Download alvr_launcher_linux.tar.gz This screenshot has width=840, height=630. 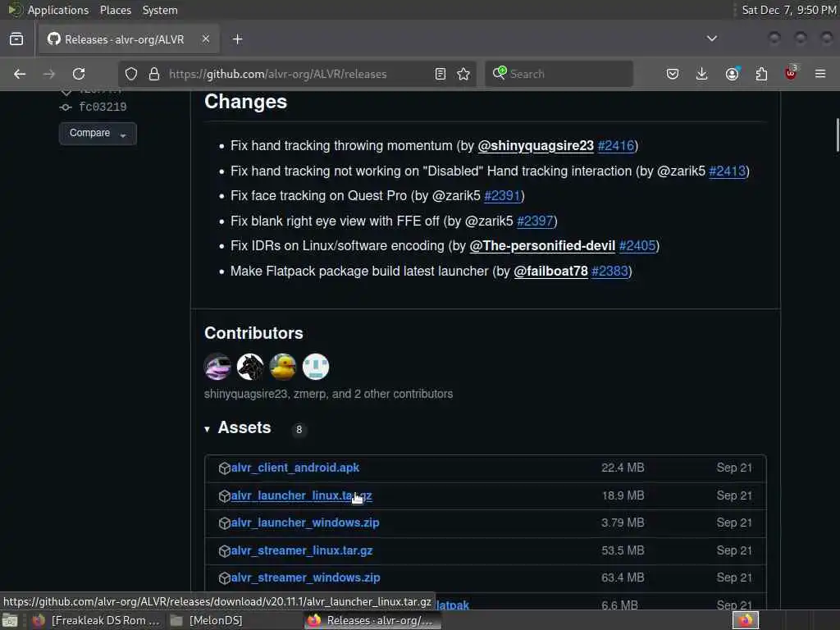[302, 495]
